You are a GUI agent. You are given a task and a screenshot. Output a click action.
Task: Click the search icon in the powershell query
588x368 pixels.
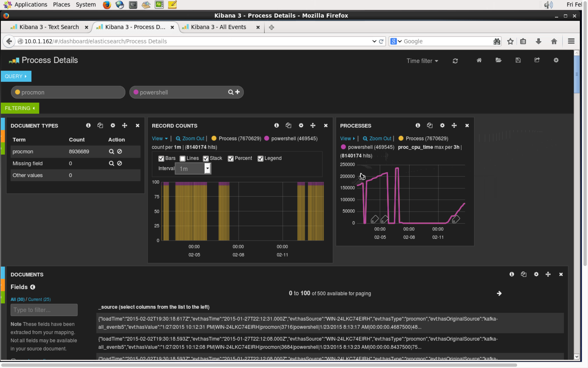tap(231, 92)
